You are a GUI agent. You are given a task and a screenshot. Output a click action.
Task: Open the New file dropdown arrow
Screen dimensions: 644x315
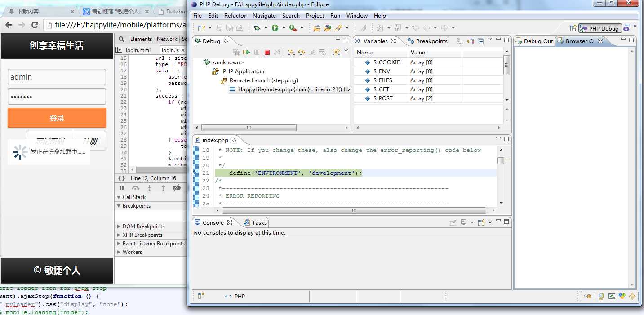click(209, 28)
